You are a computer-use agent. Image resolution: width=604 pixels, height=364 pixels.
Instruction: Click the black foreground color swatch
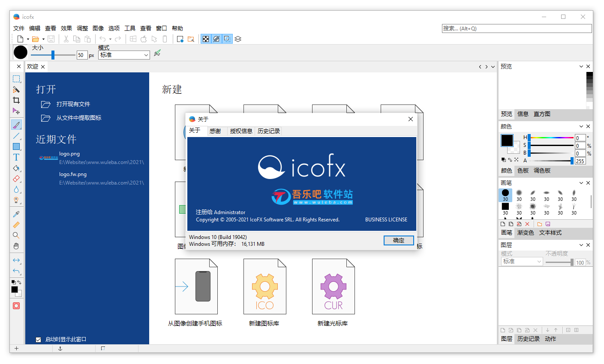point(507,140)
